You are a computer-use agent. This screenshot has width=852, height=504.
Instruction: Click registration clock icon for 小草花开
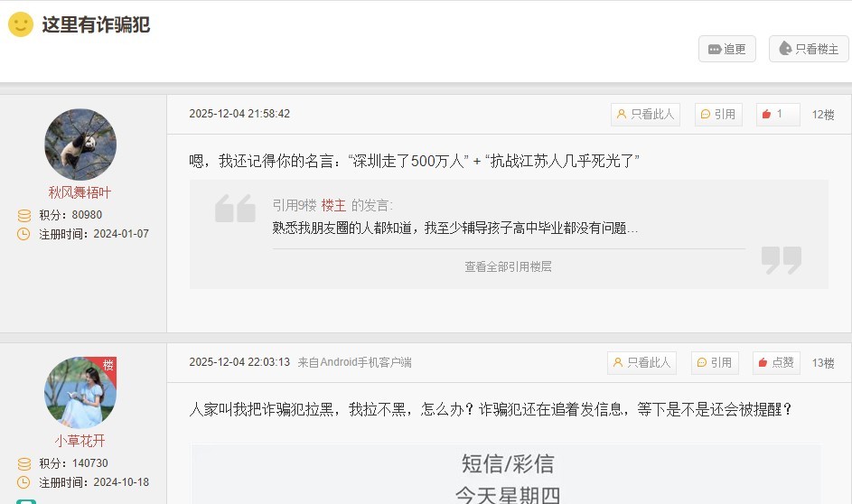pos(24,482)
